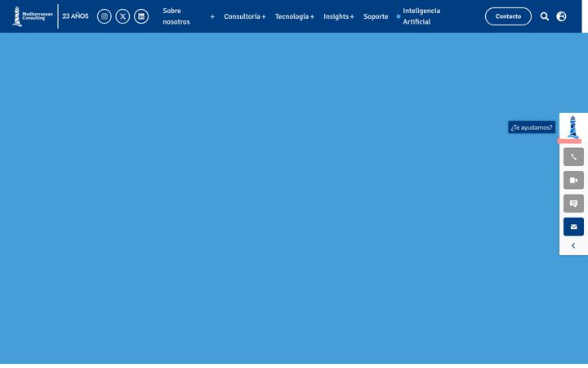Click the lighthouse assistant icon in side panel
Viewport: 588px width, 368px height.
572,128
